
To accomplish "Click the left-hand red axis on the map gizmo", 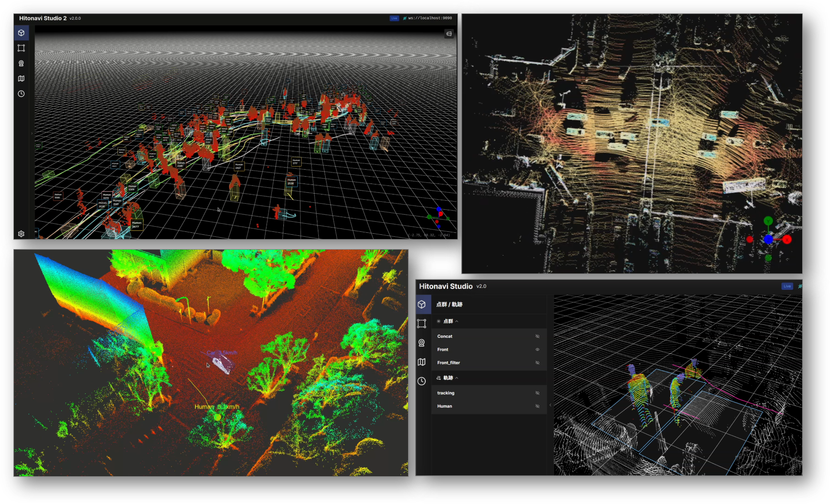I will [750, 239].
